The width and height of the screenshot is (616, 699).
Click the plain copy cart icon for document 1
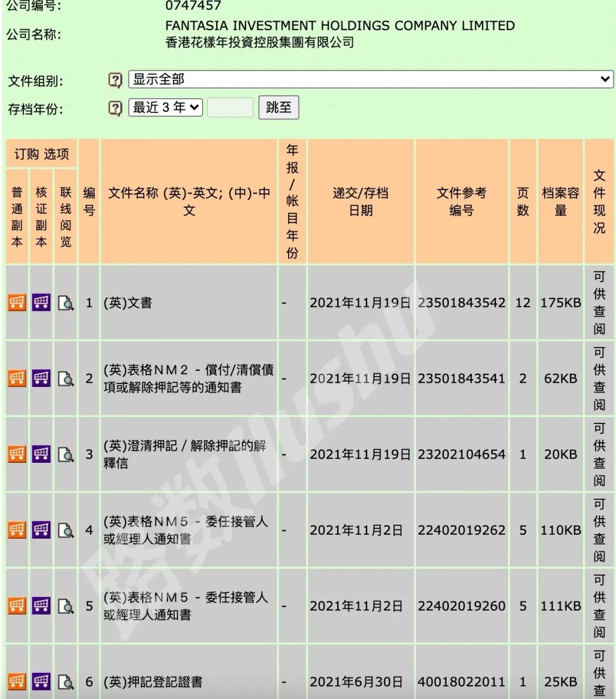tap(17, 302)
